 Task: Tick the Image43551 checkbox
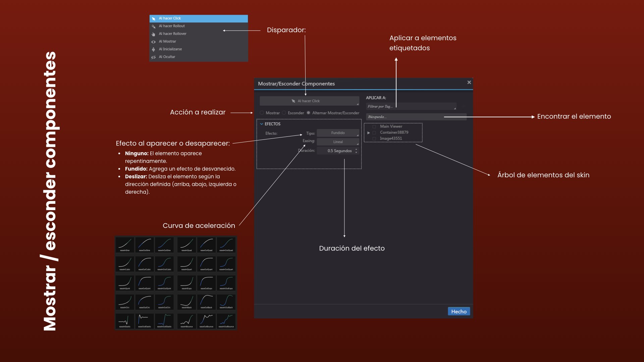tap(374, 139)
